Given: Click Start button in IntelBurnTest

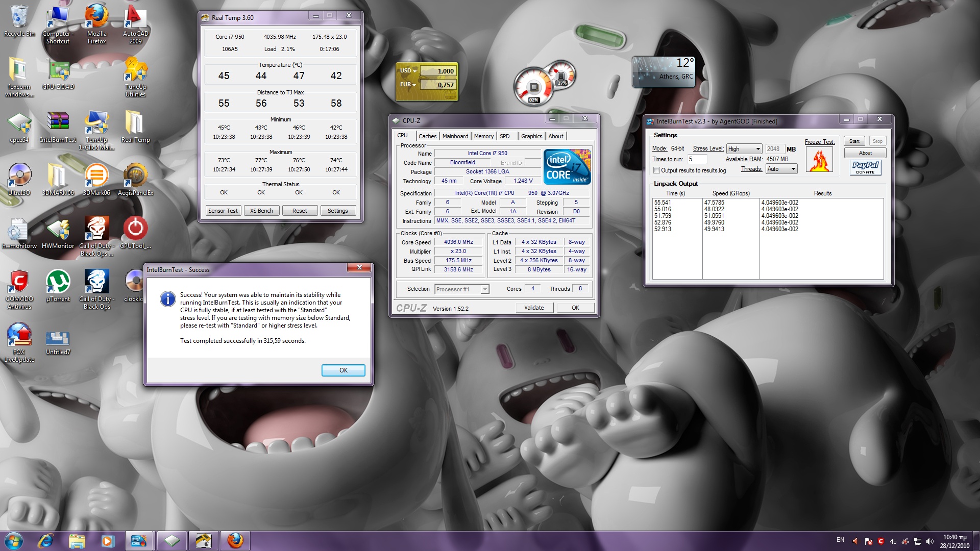Looking at the screenshot, I should [x=854, y=141].
